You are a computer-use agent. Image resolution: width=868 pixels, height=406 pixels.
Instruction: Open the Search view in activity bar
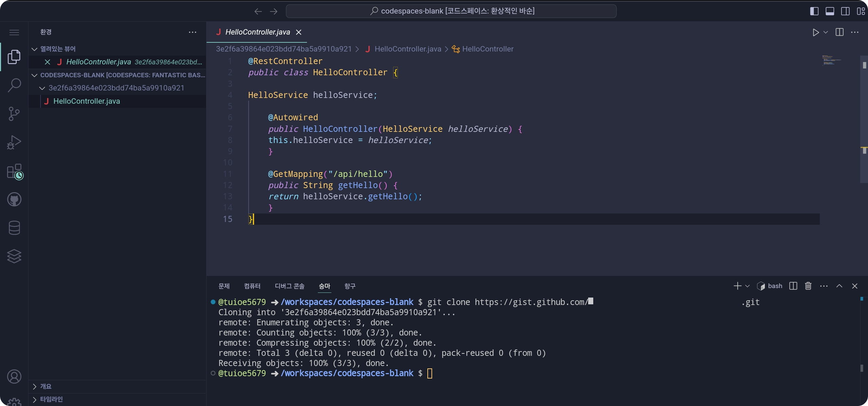[x=14, y=85]
